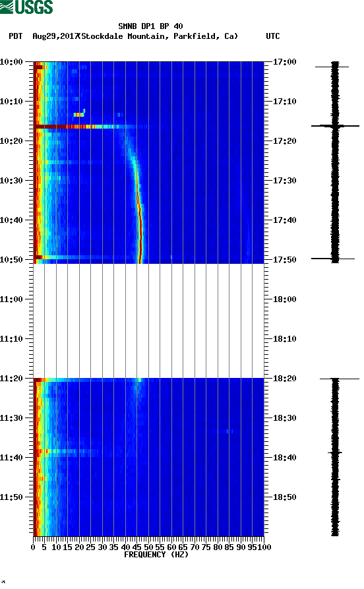The width and height of the screenshot is (364, 589).
Task: Click the date text 'Aug29,2017'
Action: click(x=55, y=36)
